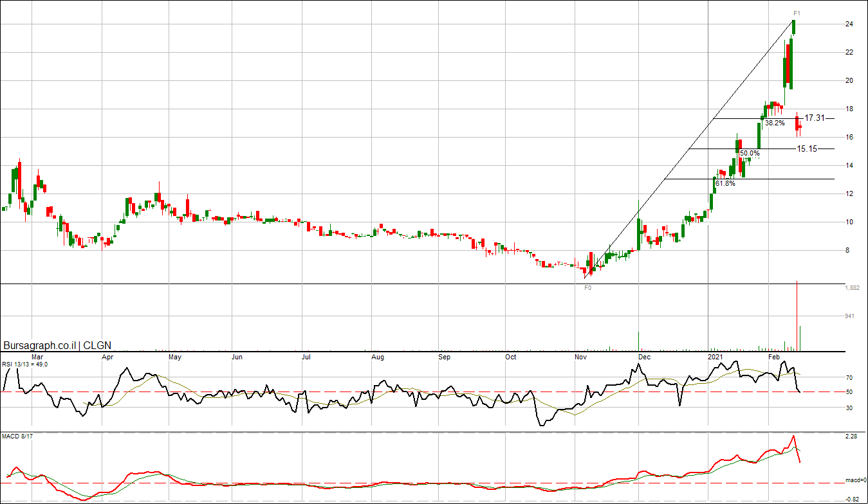Image resolution: width=868 pixels, height=504 pixels.
Task: Click the 1,882 volume axis value
Action: click(852, 288)
